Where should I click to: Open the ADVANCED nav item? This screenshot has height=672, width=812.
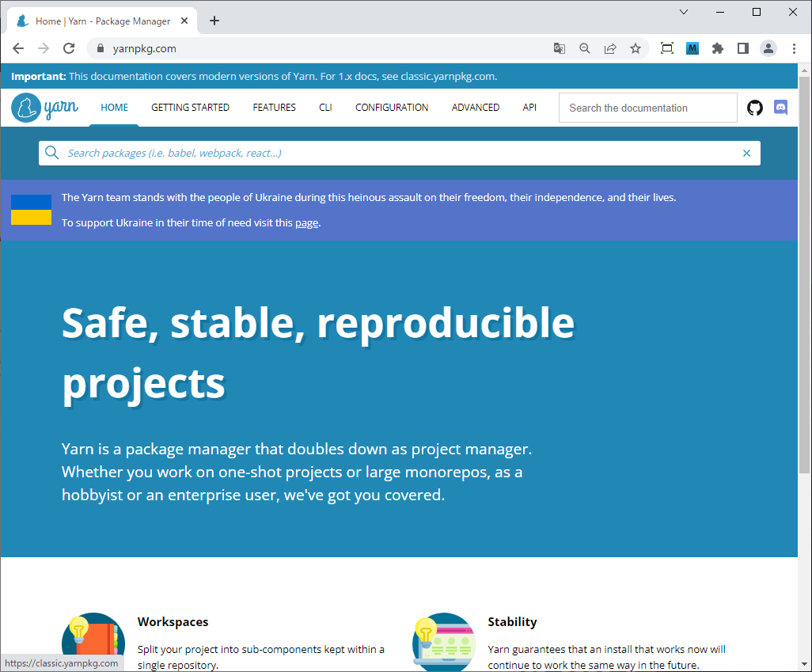476,107
